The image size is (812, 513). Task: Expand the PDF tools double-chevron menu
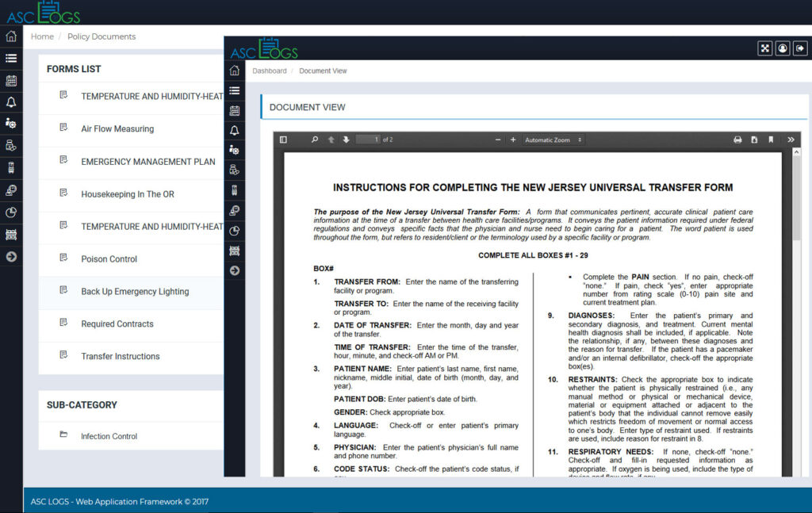pyautogui.click(x=791, y=140)
